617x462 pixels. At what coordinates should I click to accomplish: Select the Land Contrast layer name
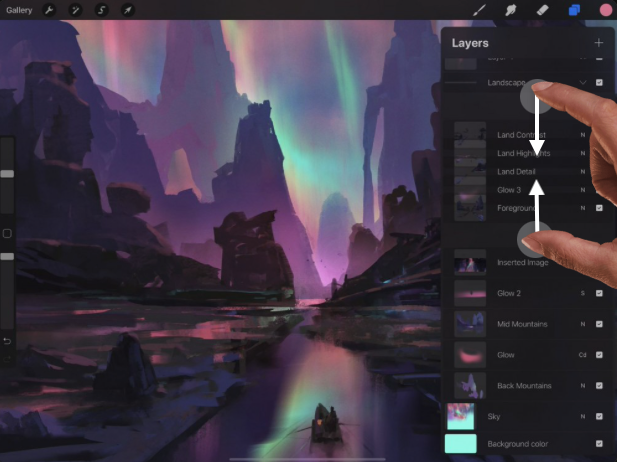pos(521,135)
